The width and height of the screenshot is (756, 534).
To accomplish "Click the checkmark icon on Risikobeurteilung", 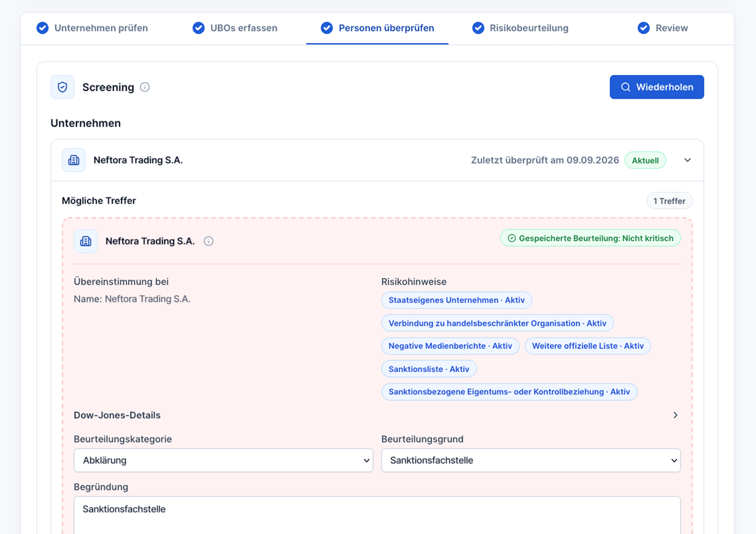I will (x=478, y=28).
